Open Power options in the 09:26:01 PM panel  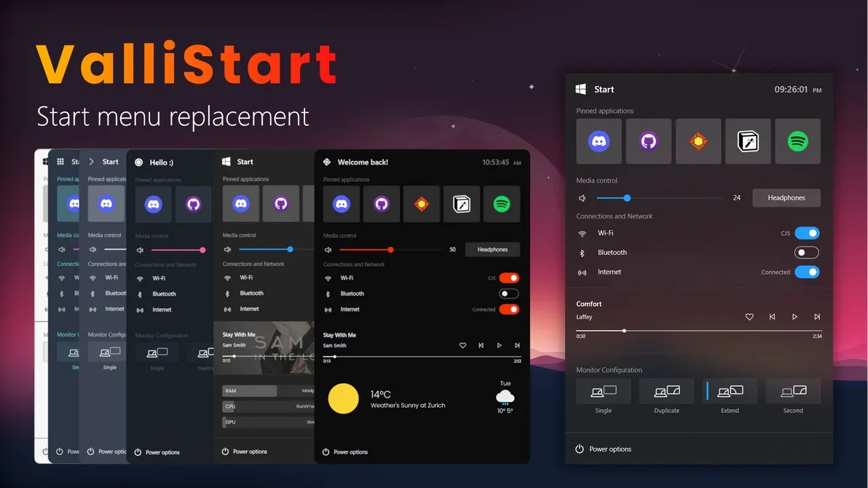coord(604,449)
